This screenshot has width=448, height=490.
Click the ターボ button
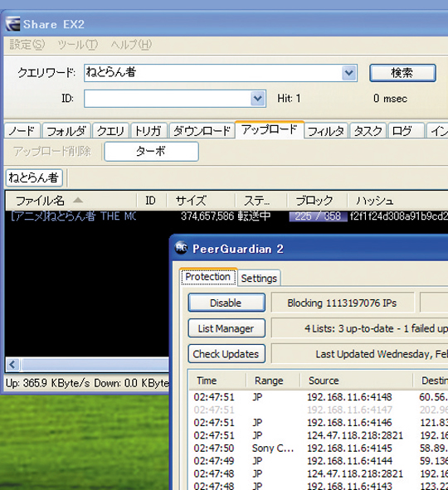(151, 152)
